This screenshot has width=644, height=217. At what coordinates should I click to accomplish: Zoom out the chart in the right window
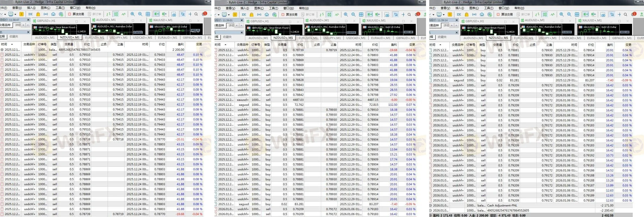569,14
